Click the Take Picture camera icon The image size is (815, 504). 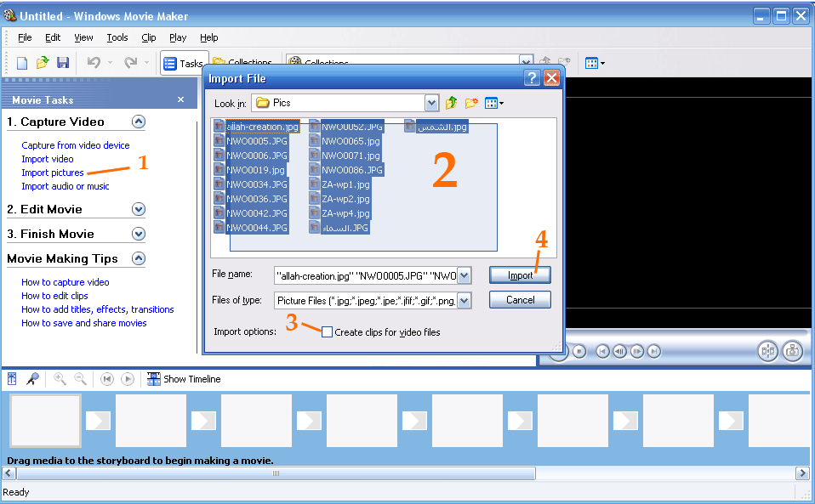pyautogui.click(x=793, y=351)
